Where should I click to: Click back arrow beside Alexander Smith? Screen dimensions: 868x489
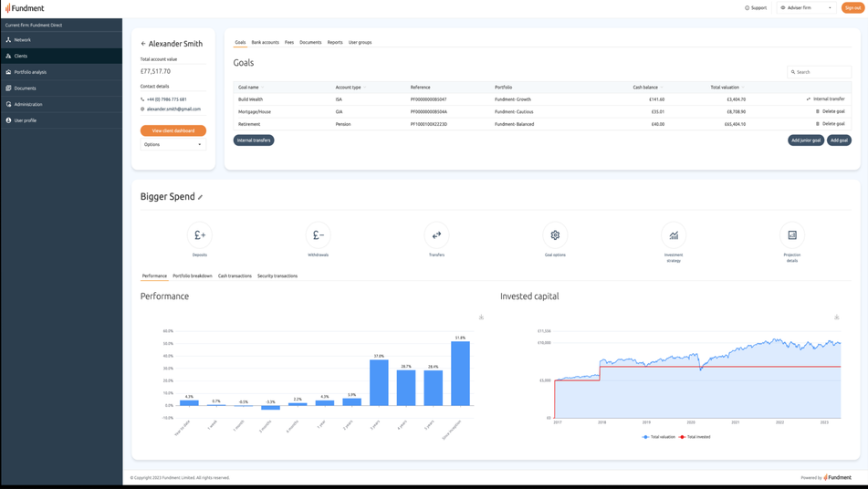point(143,44)
